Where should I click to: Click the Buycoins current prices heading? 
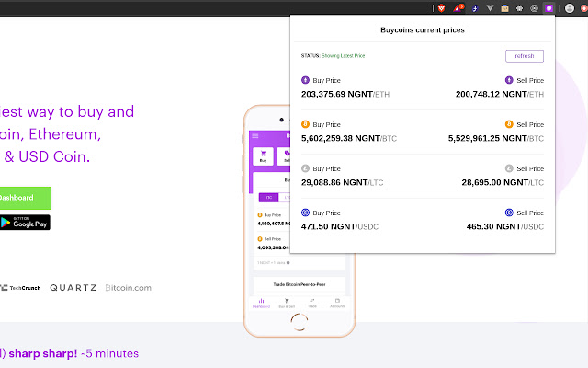tap(423, 30)
